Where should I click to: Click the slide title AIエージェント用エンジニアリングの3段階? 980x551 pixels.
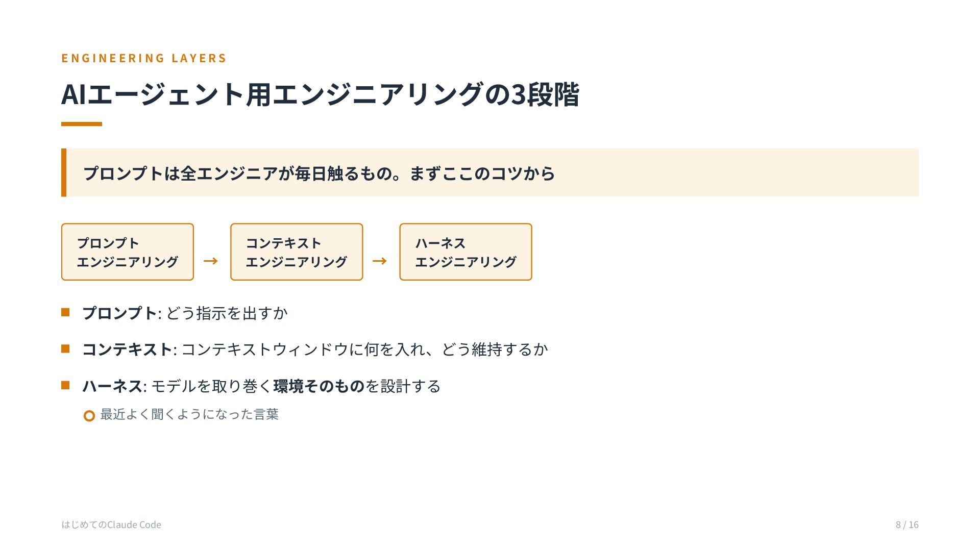click(x=320, y=94)
